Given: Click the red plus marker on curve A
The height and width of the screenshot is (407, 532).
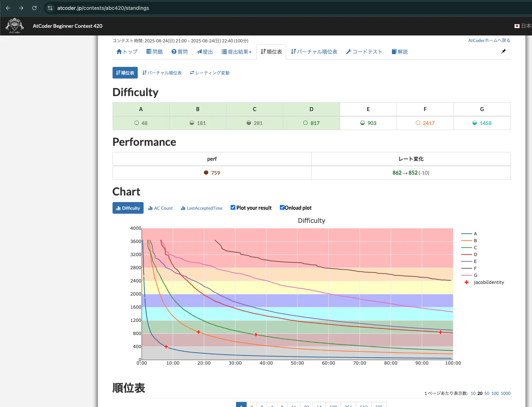Looking at the screenshot, I should (166, 346).
